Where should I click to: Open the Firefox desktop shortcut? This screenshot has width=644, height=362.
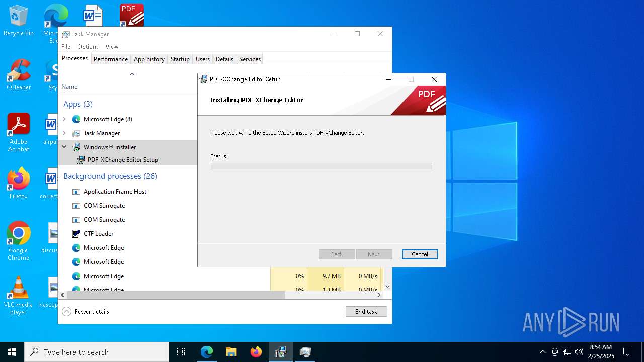pyautogui.click(x=19, y=184)
